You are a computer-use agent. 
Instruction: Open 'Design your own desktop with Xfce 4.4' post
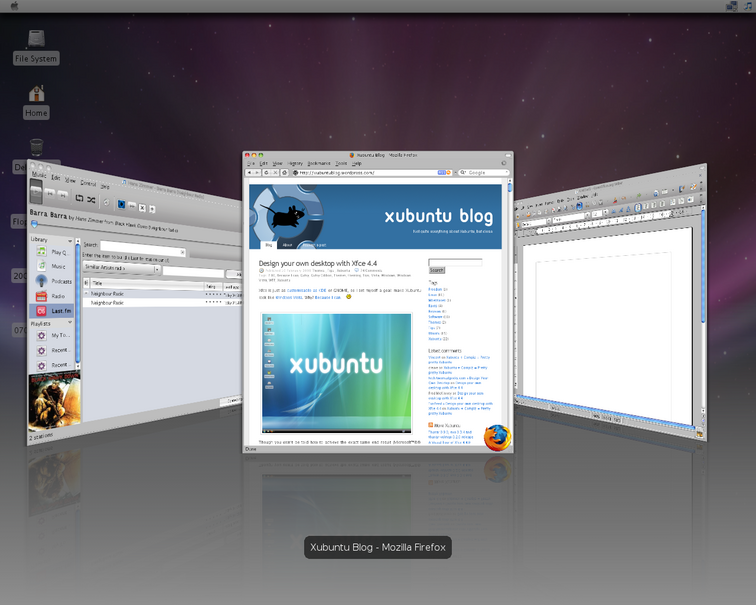point(318,263)
